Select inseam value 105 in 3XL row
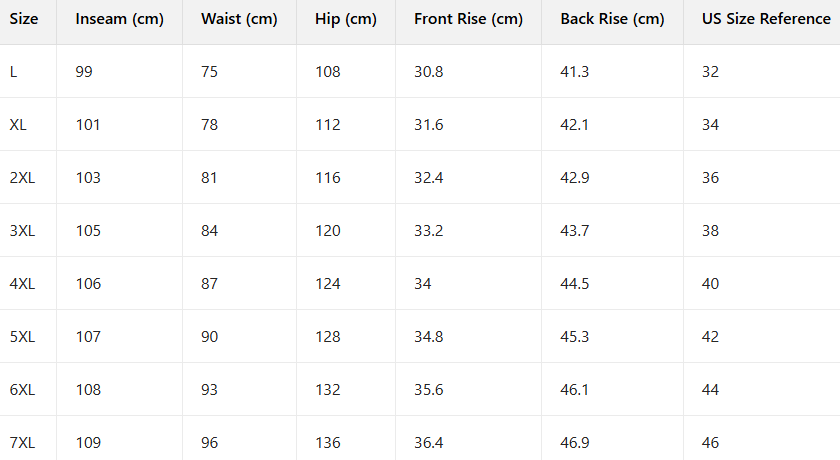Image resolution: width=840 pixels, height=460 pixels. point(88,231)
